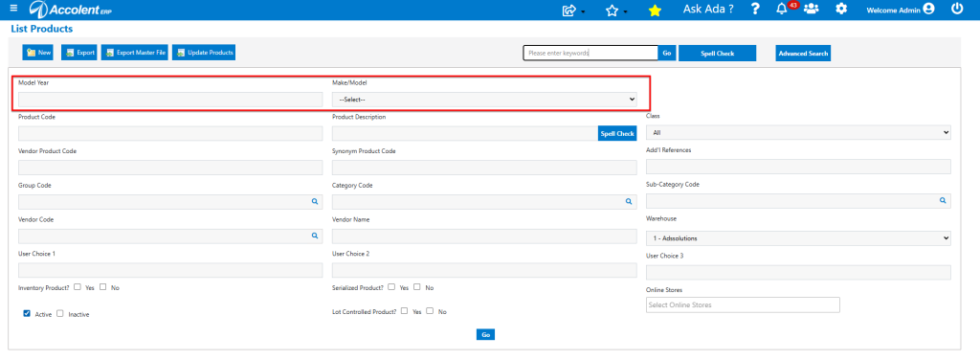Click Sub-Category Code search magnifier icon
Image resolution: width=980 pixels, height=360 pixels.
click(943, 201)
